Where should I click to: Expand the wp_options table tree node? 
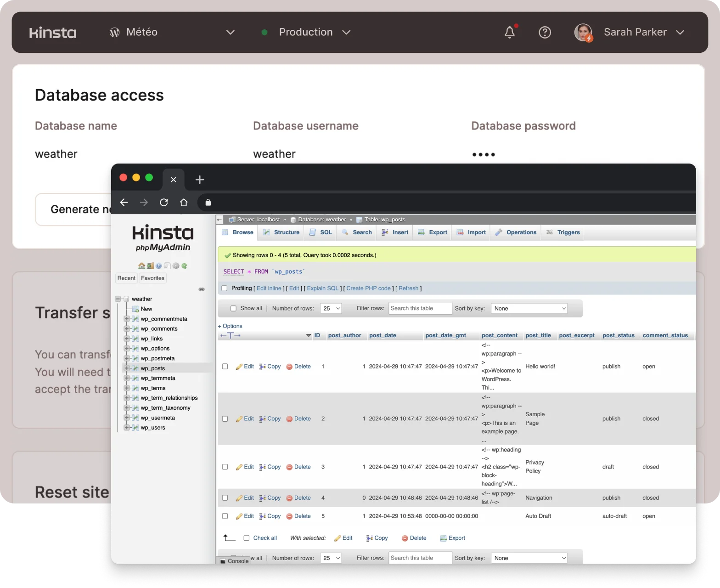(x=127, y=349)
